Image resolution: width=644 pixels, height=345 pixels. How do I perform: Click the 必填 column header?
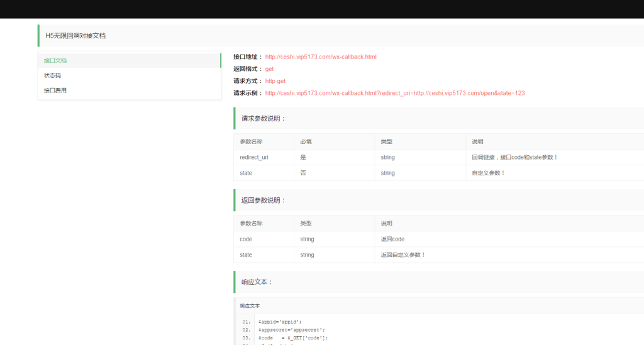pos(306,141)
